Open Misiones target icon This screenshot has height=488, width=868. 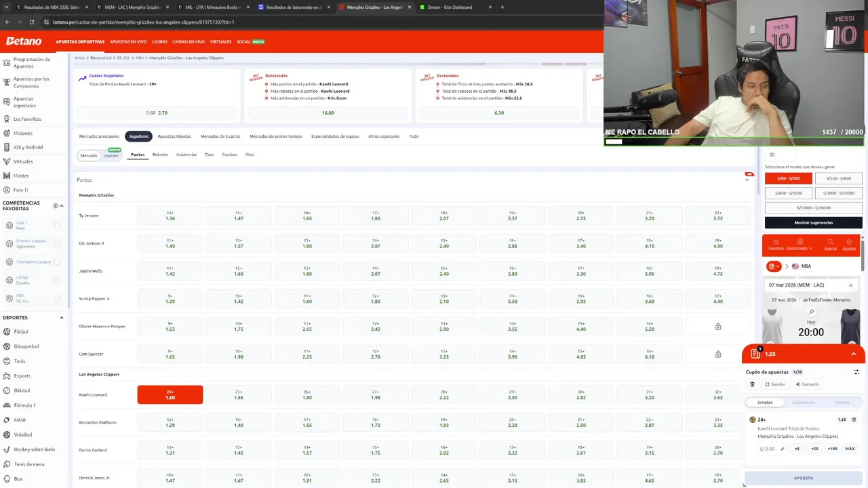click(6, 133)
